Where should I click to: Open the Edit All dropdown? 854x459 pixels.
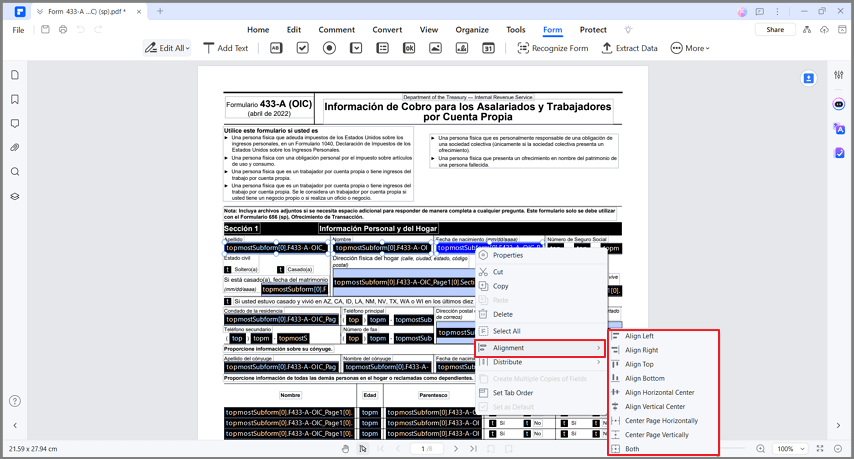[167, 48]
